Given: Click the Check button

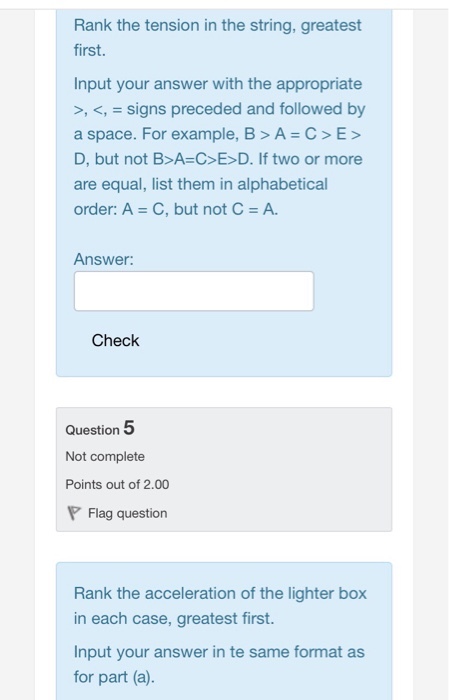Looking at the screenshot, I should click(x=115, y=341).
